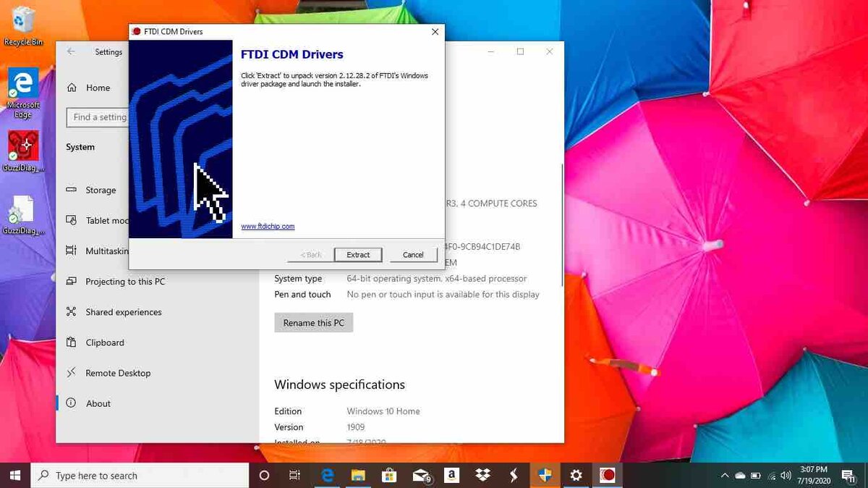
Task: Click Rename this PC in Settings
Action: click(x=313, y=323)
